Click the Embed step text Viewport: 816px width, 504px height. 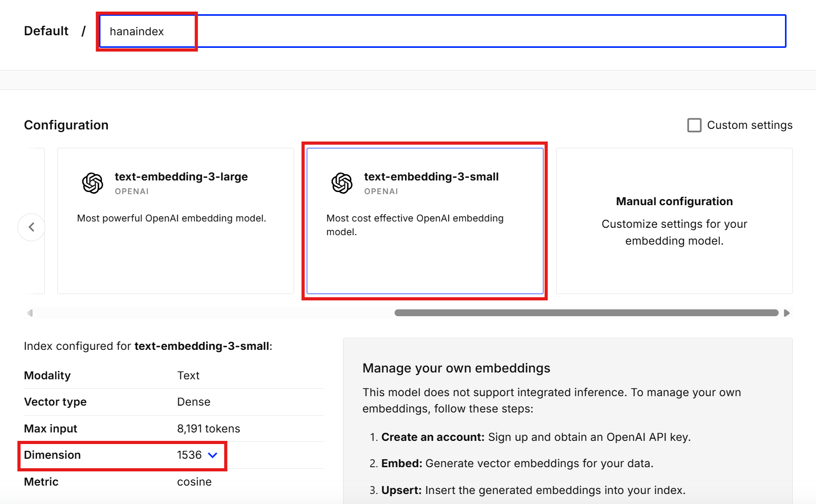pyautogui.click(x=517, y=463)
